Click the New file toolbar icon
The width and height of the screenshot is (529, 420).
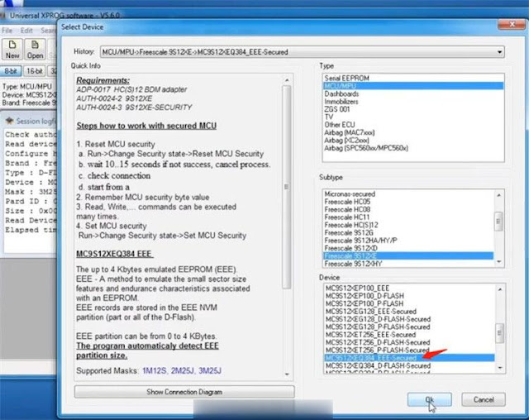tap(12, 50)
